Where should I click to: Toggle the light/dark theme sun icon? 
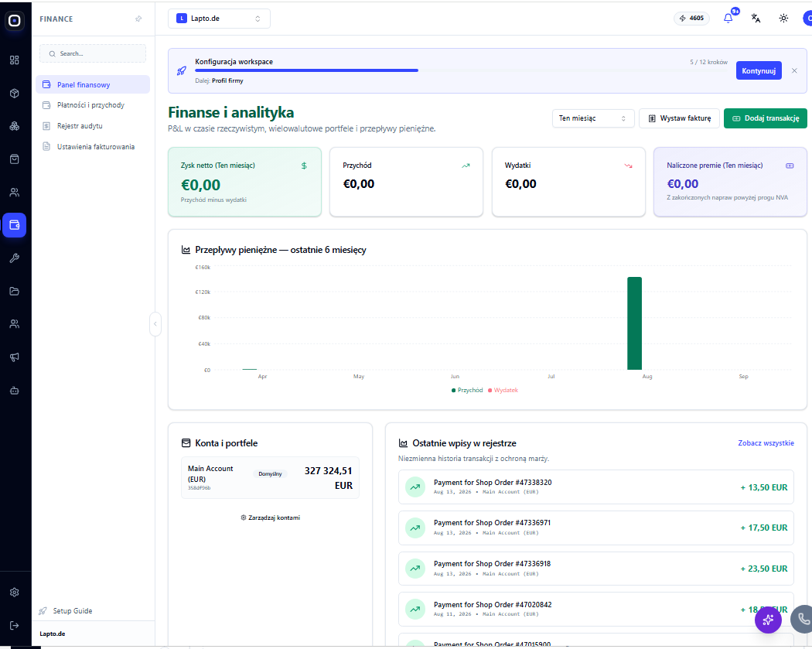[x=783, y=18]
